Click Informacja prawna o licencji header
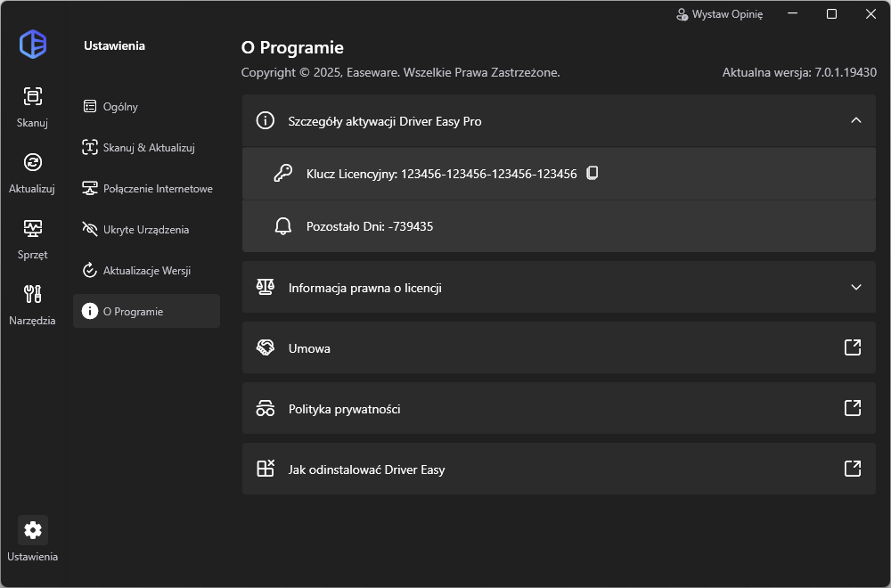 (559, 288)
